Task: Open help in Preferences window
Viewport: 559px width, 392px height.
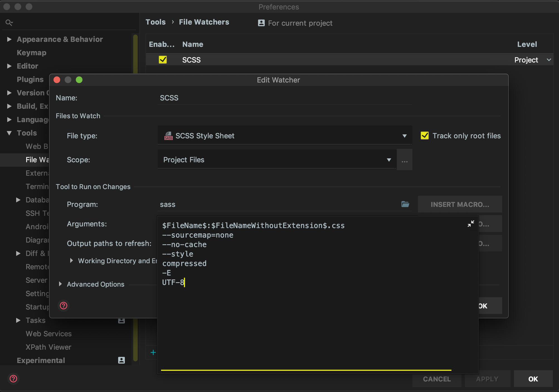Action: pos(13,379)
